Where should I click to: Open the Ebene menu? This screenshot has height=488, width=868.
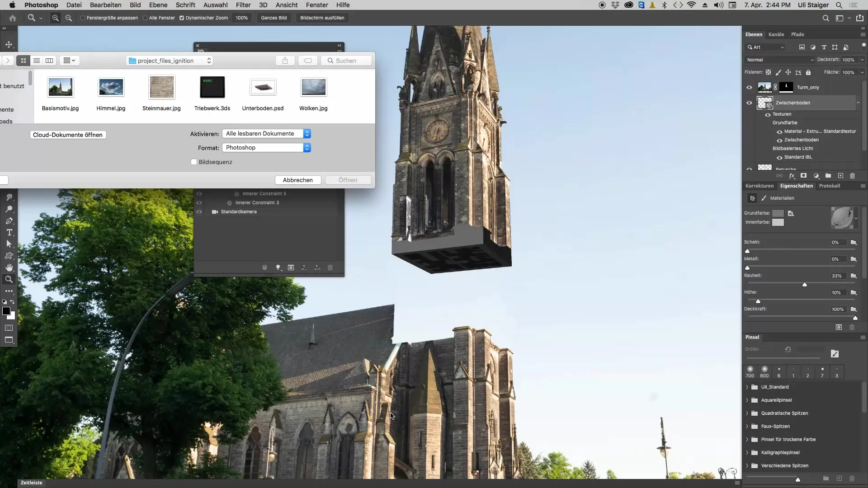point(158,5)
